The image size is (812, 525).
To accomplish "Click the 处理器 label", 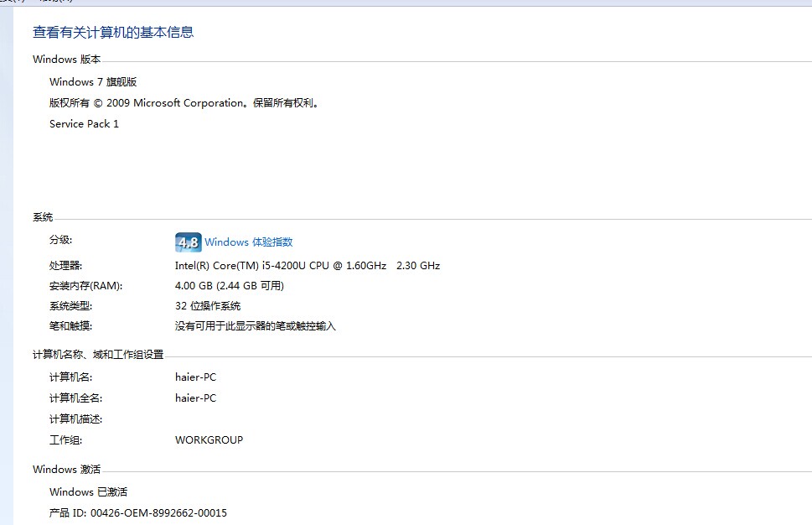I will pyautogui.click(x=65, y=266).
